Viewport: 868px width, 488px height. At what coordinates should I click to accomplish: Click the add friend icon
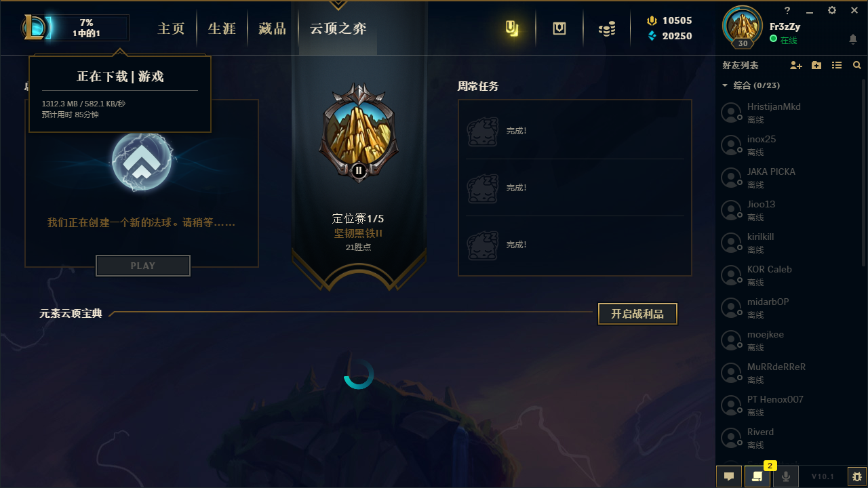[796, 65]
